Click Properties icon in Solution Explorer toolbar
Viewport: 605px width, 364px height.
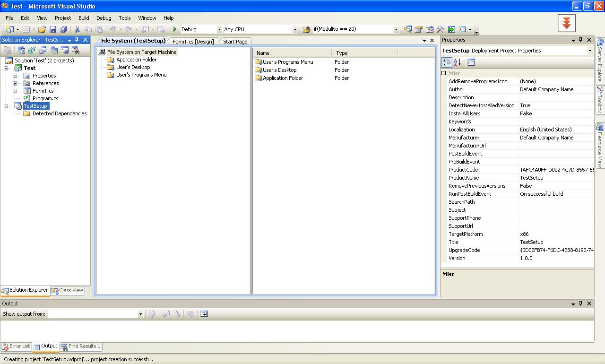(x=8, y=50)
